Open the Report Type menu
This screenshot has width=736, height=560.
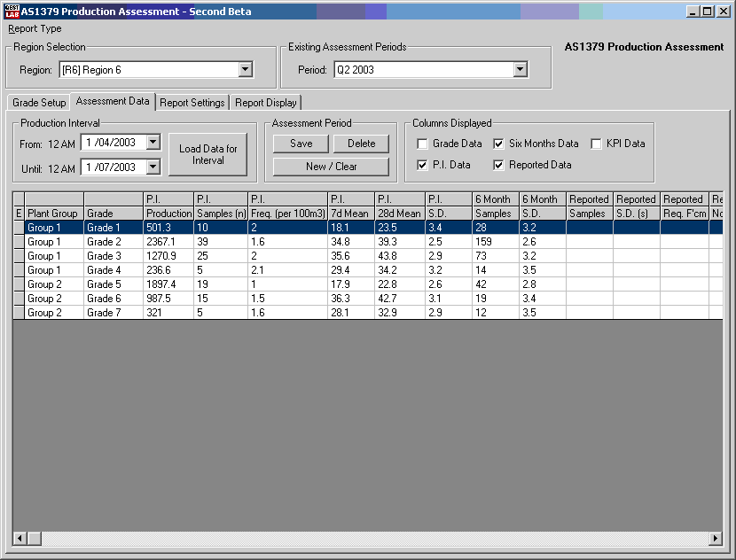point(35,28)
